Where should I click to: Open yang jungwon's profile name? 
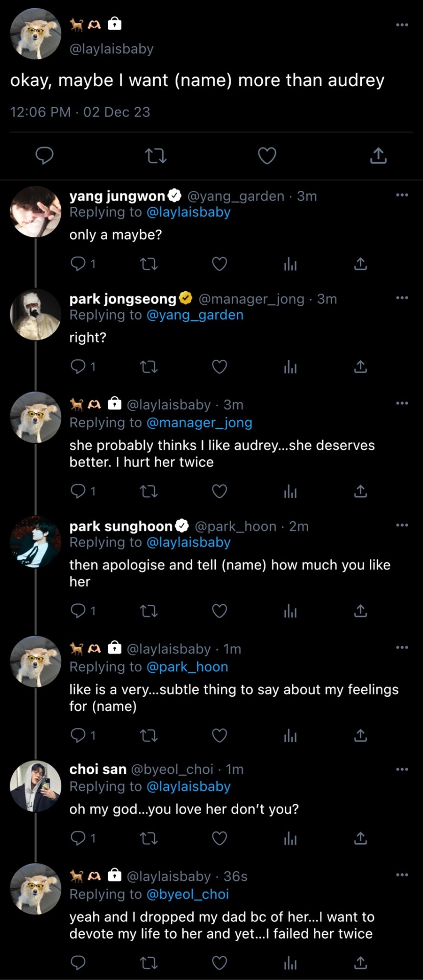117,196
